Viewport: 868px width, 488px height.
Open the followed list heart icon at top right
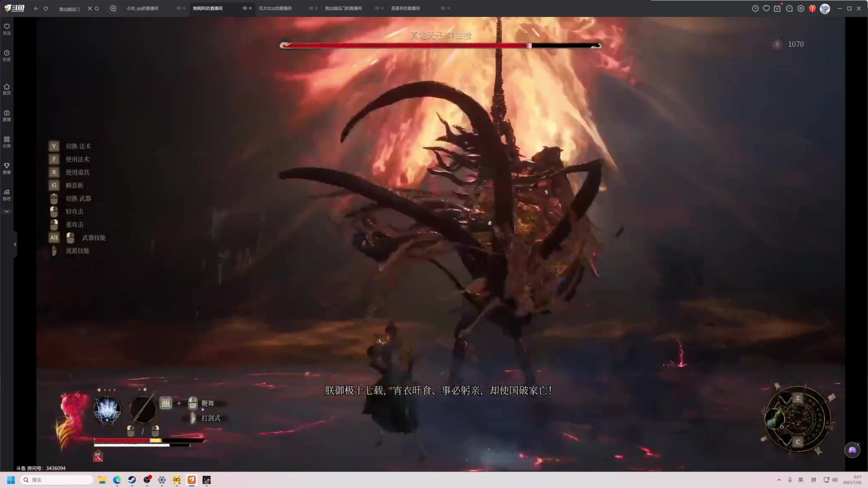(766, 8)
